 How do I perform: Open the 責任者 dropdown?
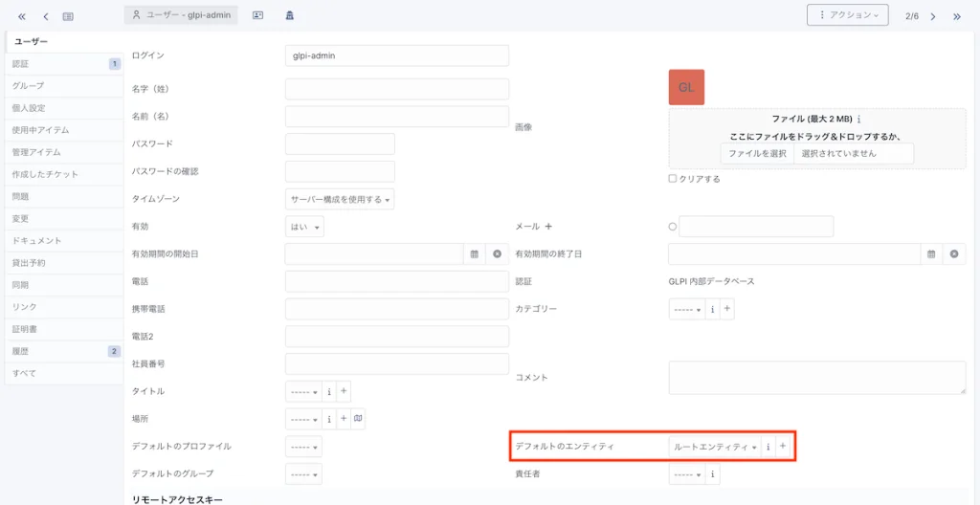tap(687, 473)
